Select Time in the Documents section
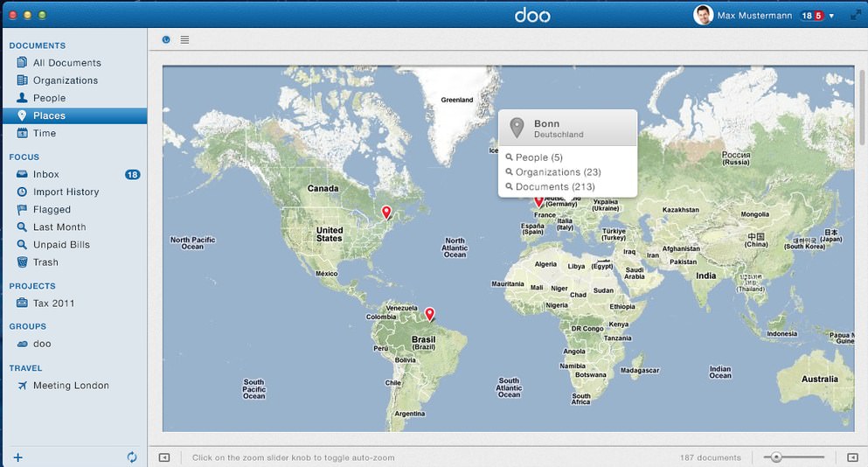The image size is (868, 467). coord(44,133)
